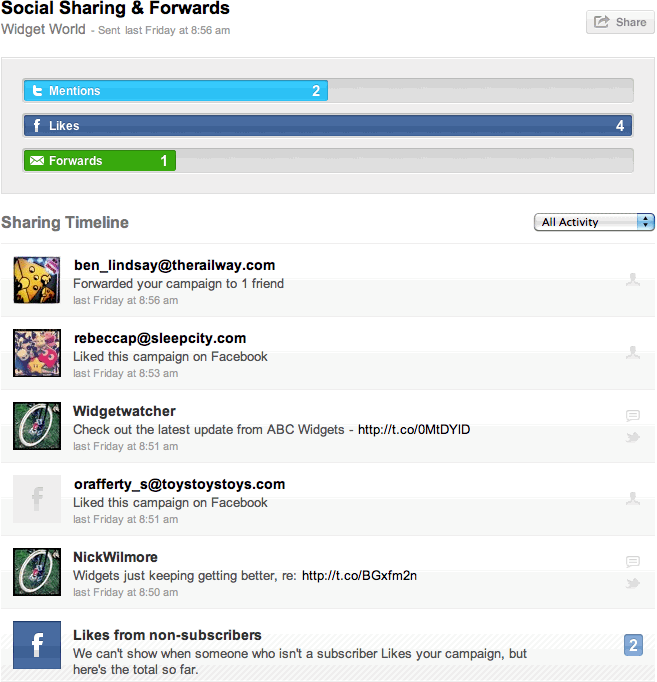Screen dimensions: 657x682
Task: Click the retweet bird icon on NickWilmore tweet
Action: [632, 583]
